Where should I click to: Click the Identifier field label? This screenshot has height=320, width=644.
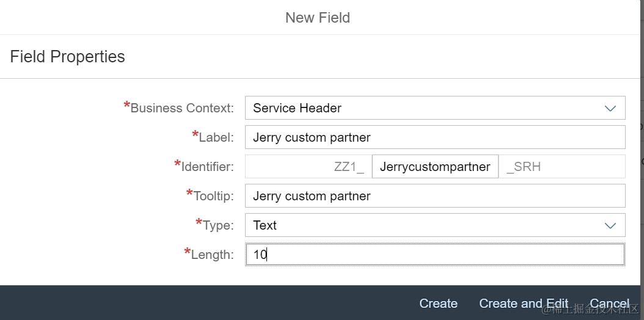click(x=207, y=167)
